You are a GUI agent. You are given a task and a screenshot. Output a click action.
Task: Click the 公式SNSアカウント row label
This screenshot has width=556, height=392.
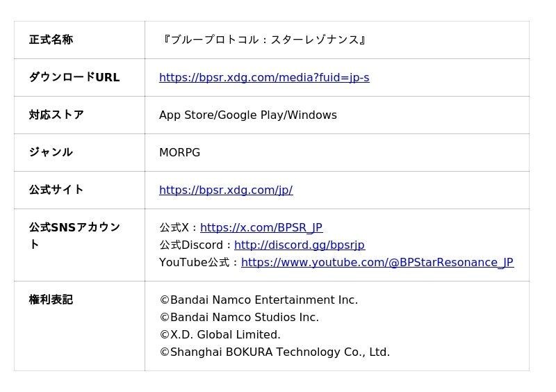75,236
